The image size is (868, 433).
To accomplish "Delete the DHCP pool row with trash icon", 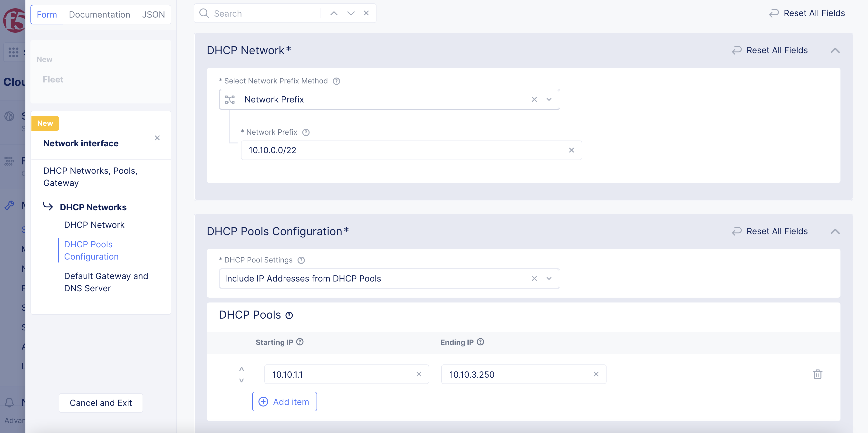I will [x=818, y=374].
